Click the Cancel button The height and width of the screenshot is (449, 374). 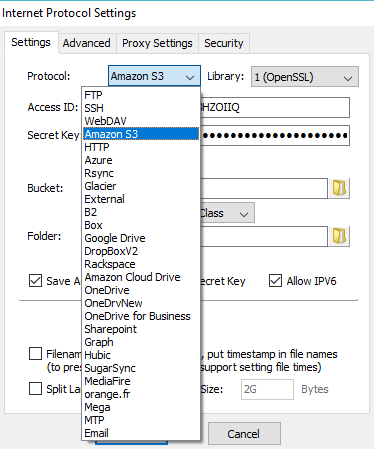click(x=244, y=434)
